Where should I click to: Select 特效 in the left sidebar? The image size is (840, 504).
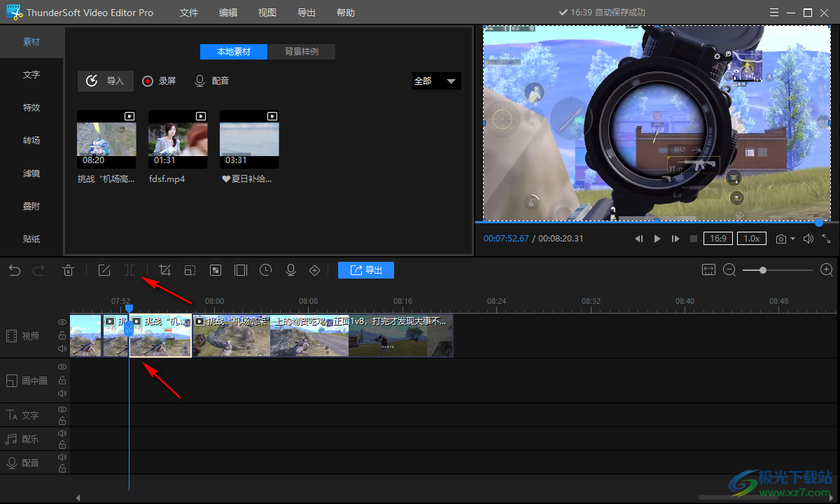pos(31,108)
